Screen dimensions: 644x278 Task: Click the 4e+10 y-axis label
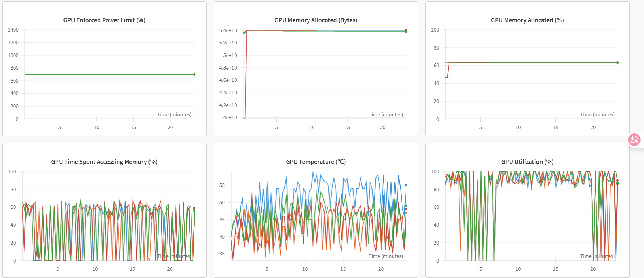point(230,117)
